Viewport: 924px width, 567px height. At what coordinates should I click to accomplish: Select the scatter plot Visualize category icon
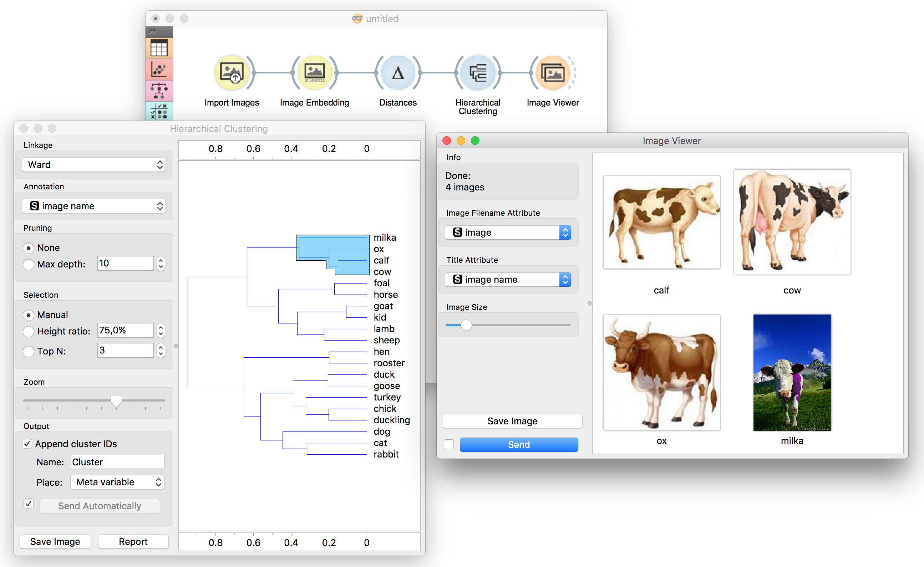(x=159, y=70)
